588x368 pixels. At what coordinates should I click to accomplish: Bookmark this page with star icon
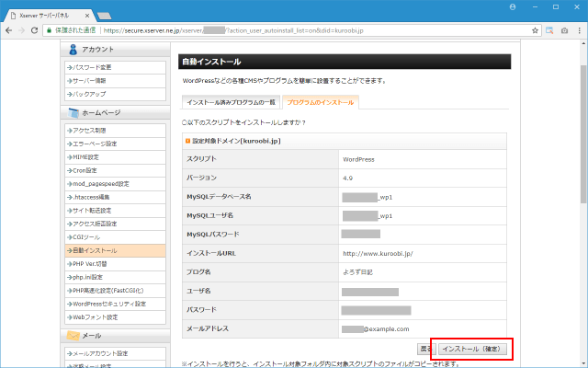(535, 30)
